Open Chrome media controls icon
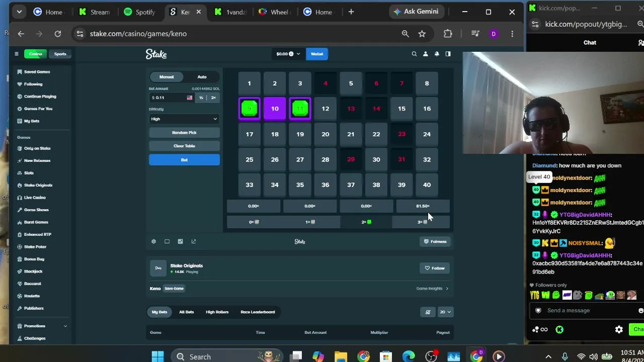 click(x=475, y=34)
